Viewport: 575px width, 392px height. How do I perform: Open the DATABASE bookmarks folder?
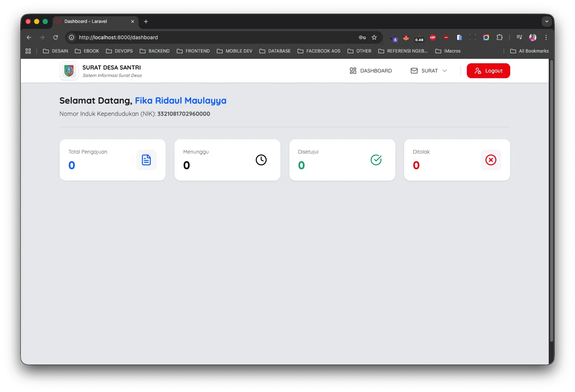click(275, 51)
